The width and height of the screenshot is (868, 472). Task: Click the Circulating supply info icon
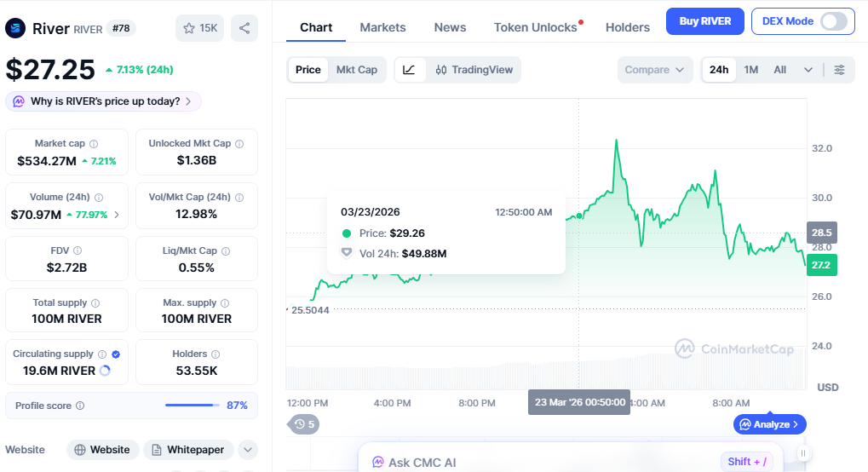[x=102, y=354]
